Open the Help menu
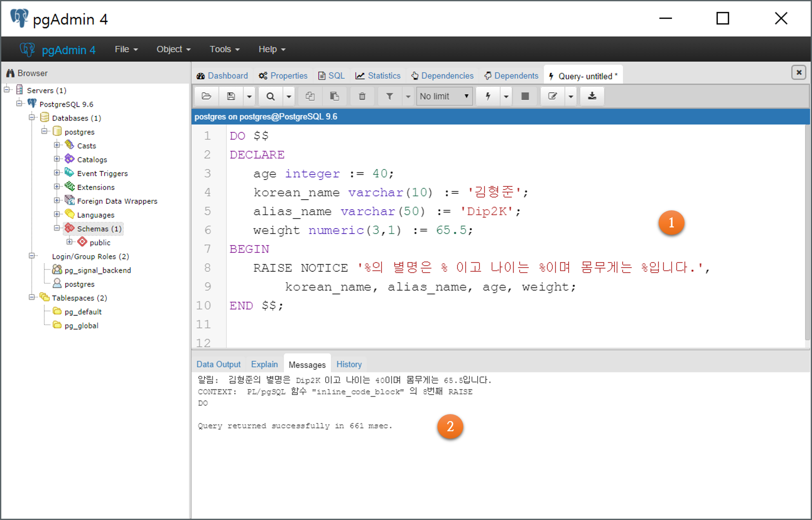 pyautogui.click(x=272, y=49)
